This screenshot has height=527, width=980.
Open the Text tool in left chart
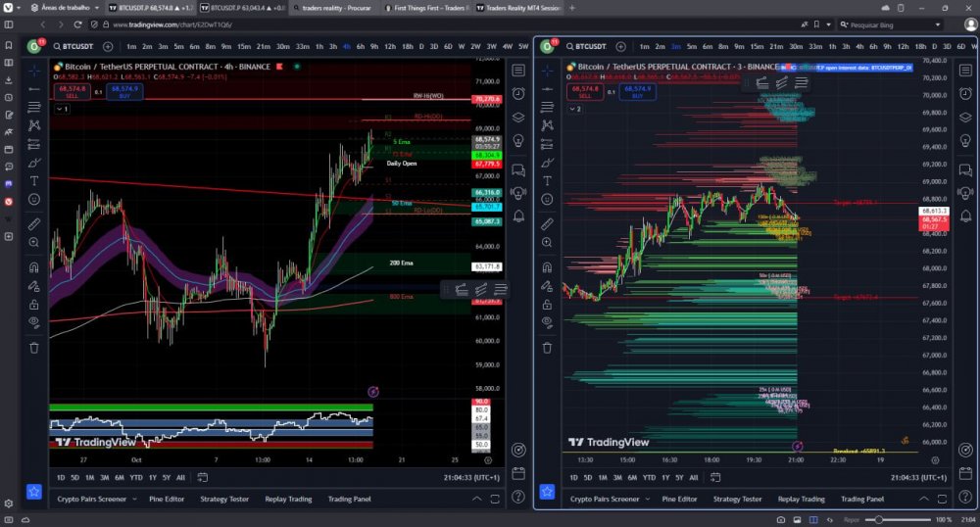click(x=34, y=181)
